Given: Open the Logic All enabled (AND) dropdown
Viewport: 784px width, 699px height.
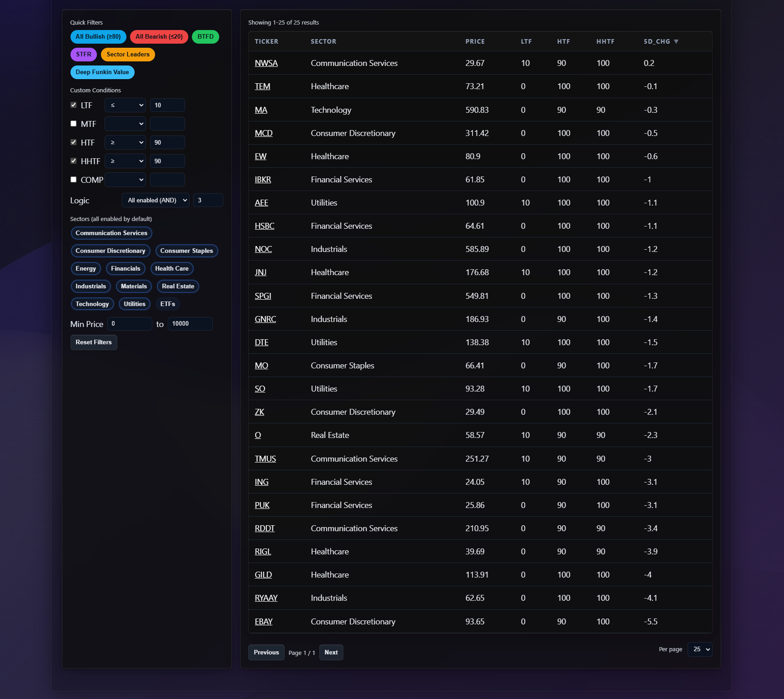Looking at the screenshot, I should click(x=156, y=201).
